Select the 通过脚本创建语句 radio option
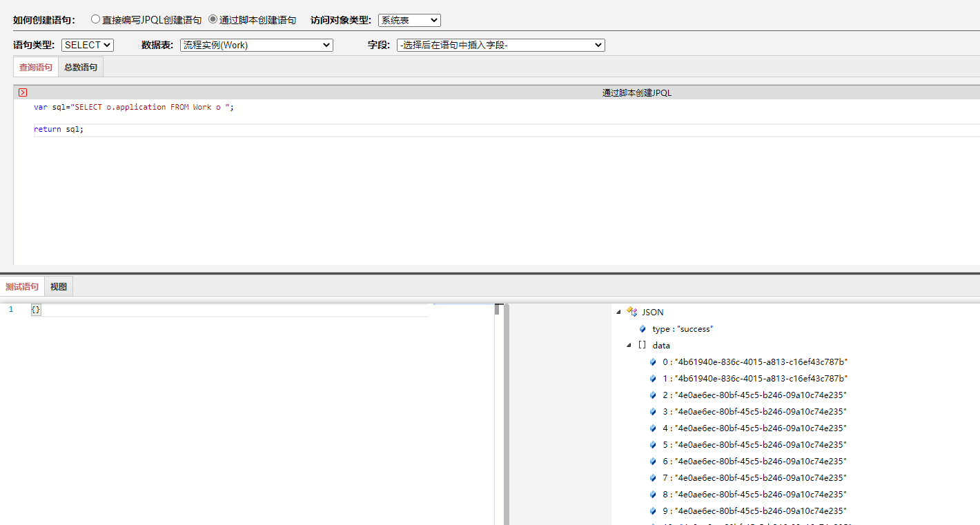Image resolution: width=980 pixels, height=525 pixels. (213, 20)
